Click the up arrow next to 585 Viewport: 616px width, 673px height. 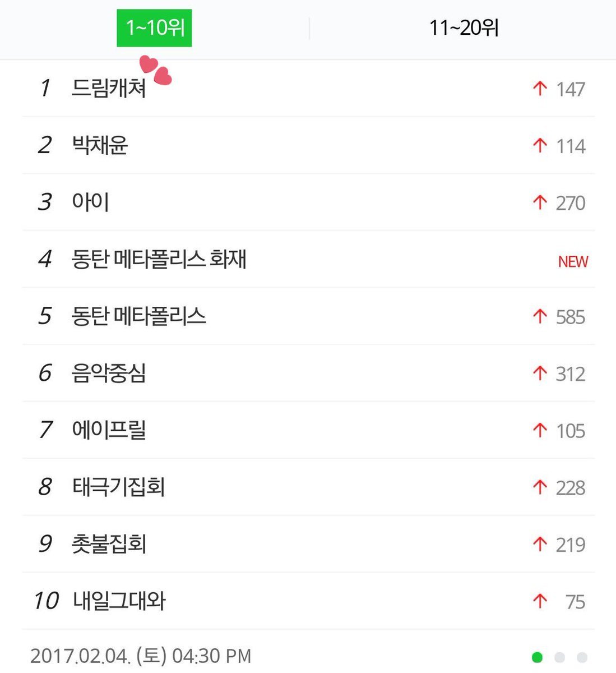540,316
